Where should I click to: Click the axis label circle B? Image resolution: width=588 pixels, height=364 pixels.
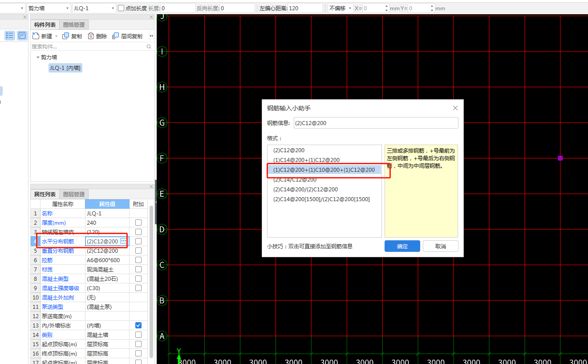click(162, 300)
